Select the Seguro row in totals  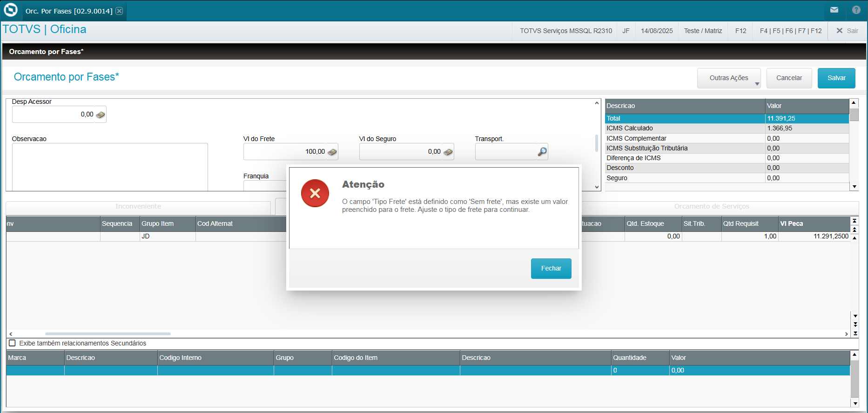[x=727, y=178]
